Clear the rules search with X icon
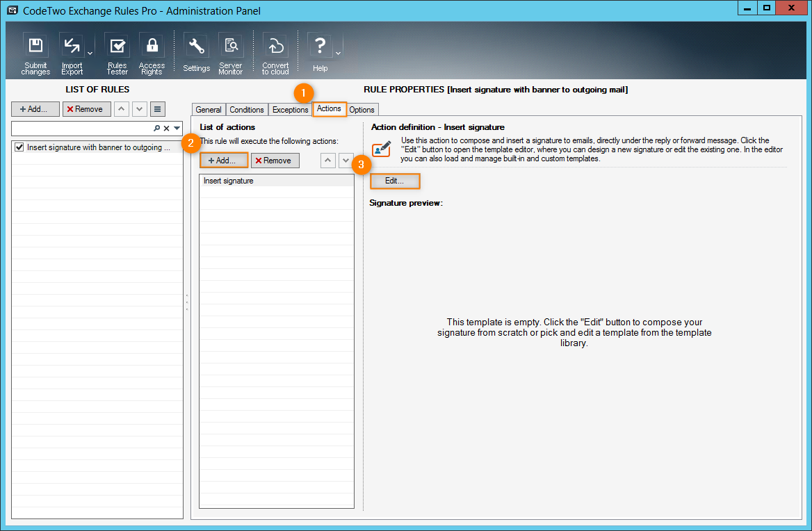Screen dimensions: 812x531 click(x=167, y=129)
